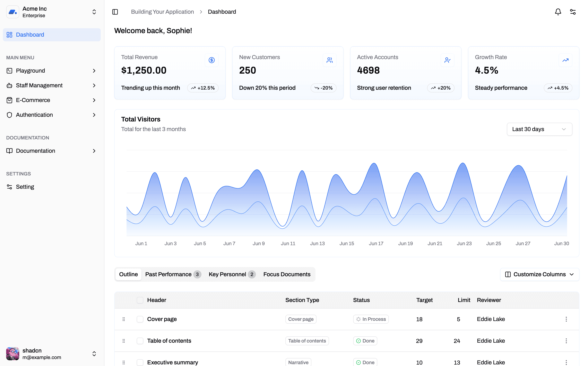Toggle the sidebar panel icon

[x=115, y=12]
